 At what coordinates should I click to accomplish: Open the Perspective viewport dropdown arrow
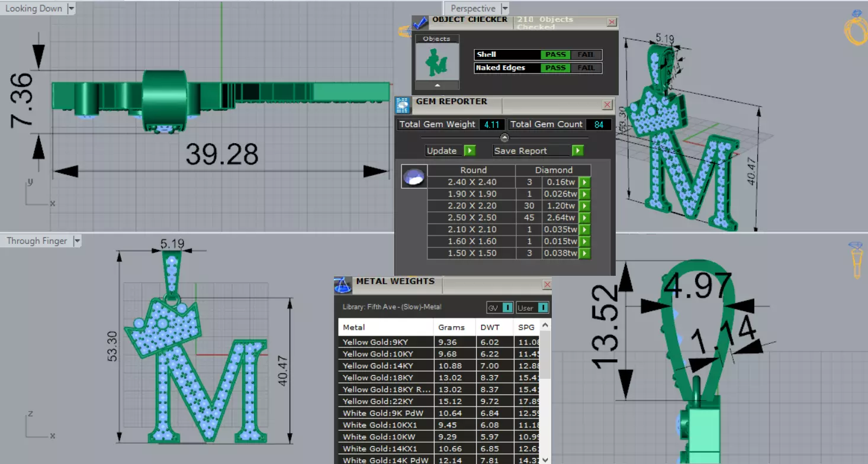pos(504,9)
